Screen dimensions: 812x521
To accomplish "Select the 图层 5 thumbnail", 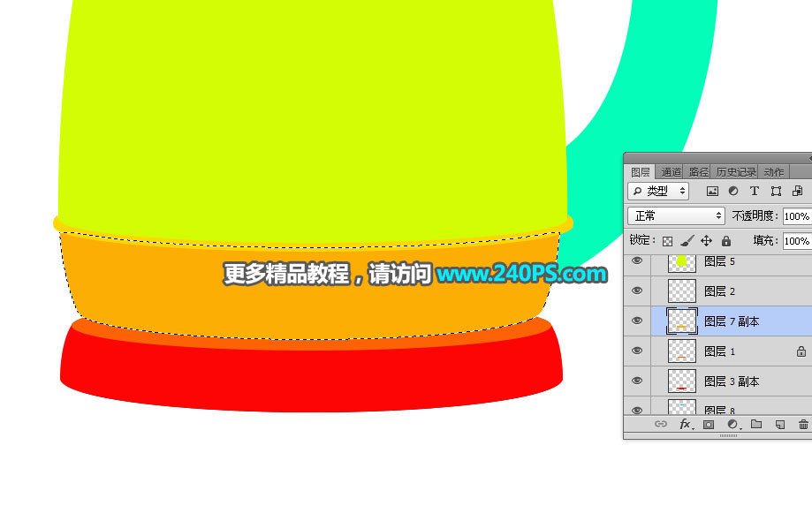I will click(682, 263).
